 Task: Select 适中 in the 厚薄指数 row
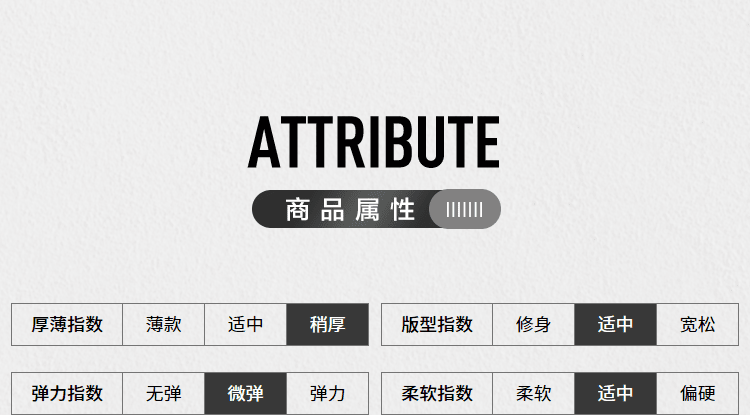[x=245, y=324]
